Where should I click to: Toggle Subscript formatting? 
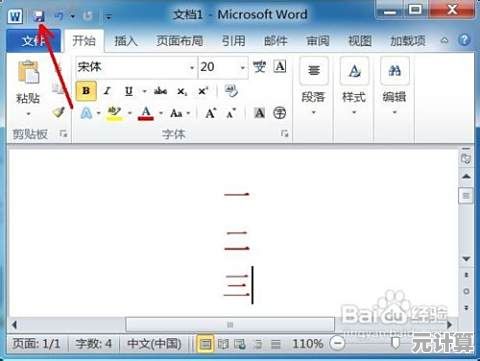pos(182,91)
